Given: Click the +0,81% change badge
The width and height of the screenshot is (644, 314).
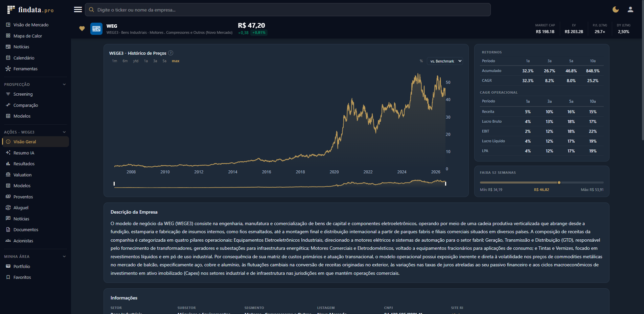Looking at the screenshot, I should pyautogui.click(x=259, y=33).
